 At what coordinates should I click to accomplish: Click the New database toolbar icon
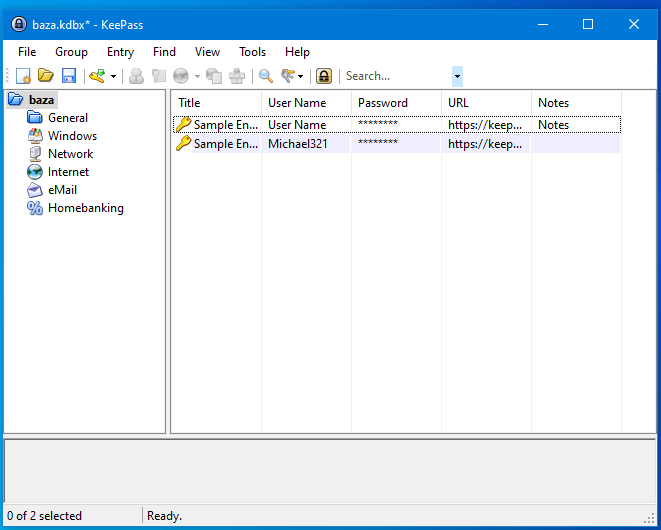click(22, 76)
